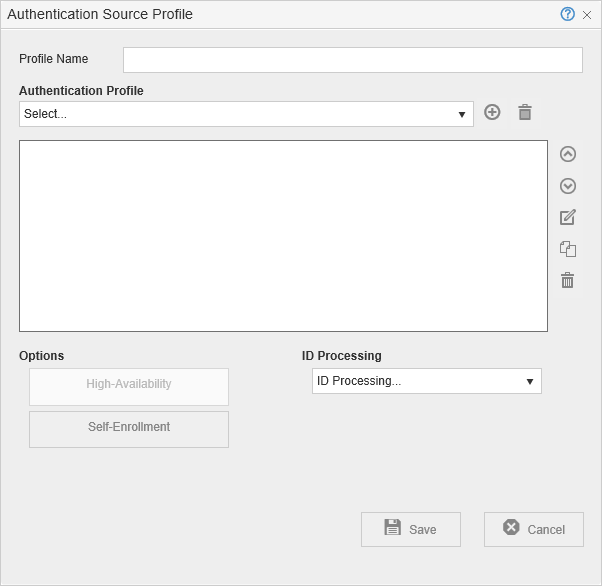This screenshot has height=586, width=602.
Task: Open the Authentication Profile Select dropdown
Action: click(x=246, y=114)
